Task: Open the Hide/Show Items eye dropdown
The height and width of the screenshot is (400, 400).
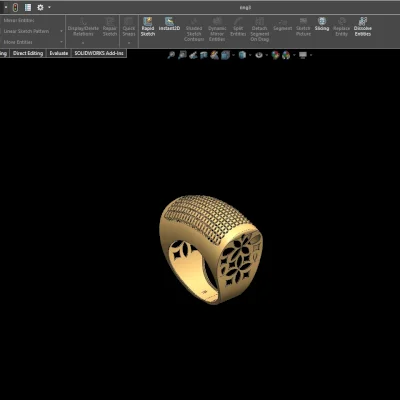Action: (266, 55)
